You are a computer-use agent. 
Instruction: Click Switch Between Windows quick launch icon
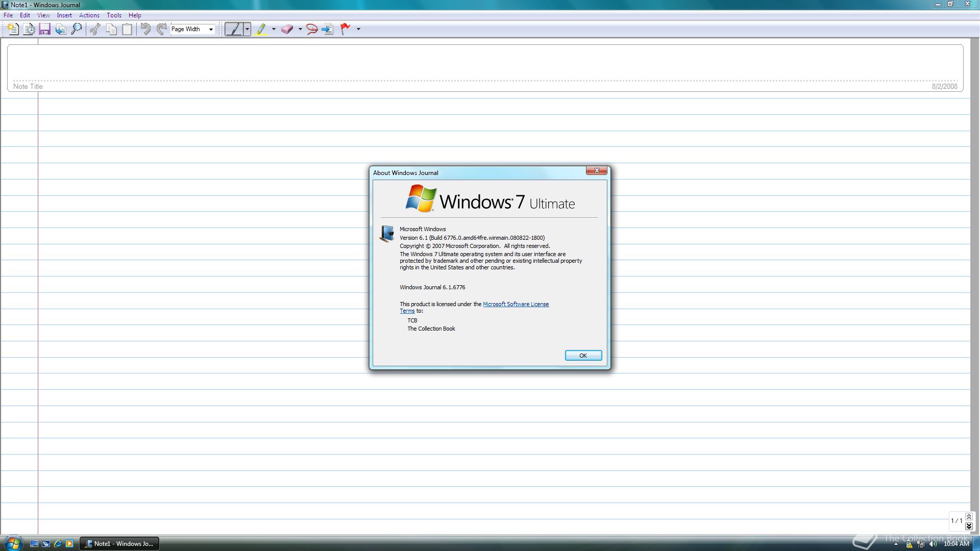point(46,544)
